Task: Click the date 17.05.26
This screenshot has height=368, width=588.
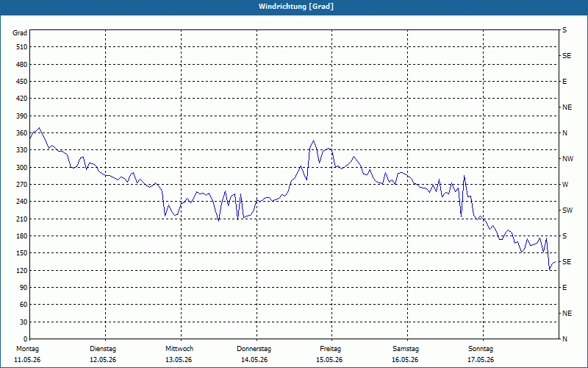Action: [481, 360]
